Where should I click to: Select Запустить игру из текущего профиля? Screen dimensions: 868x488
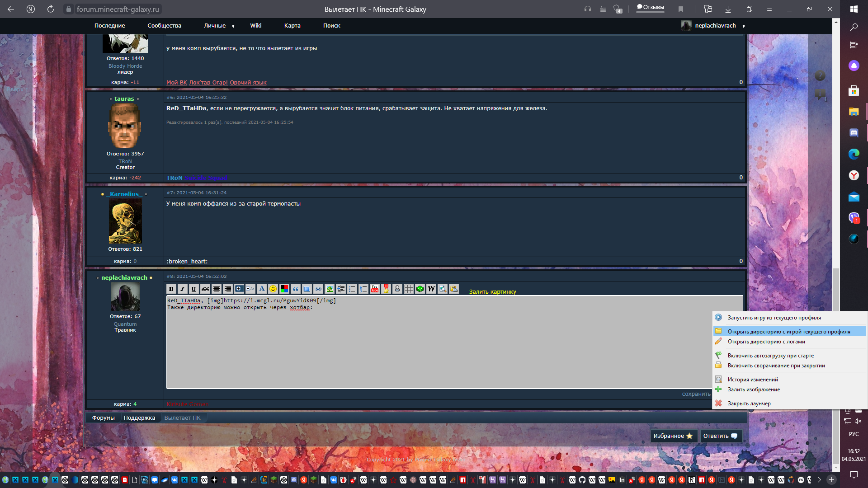[790, 318]
